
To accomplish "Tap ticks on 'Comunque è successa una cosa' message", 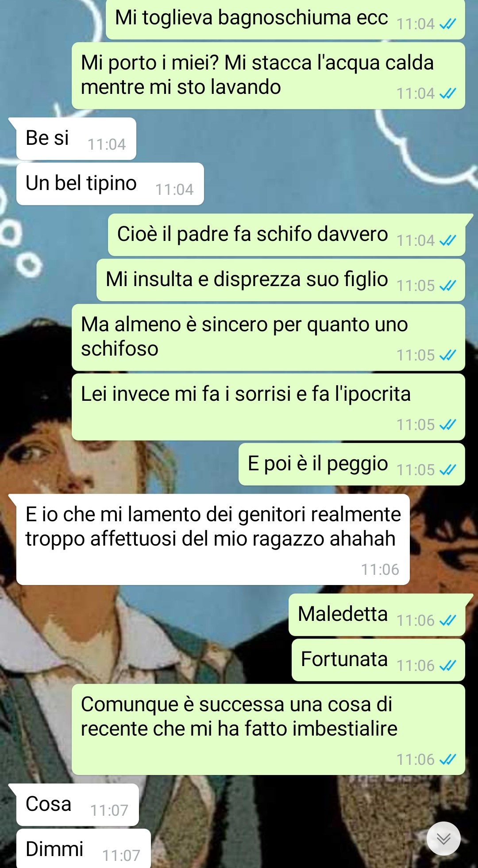I will pos(447,759).
